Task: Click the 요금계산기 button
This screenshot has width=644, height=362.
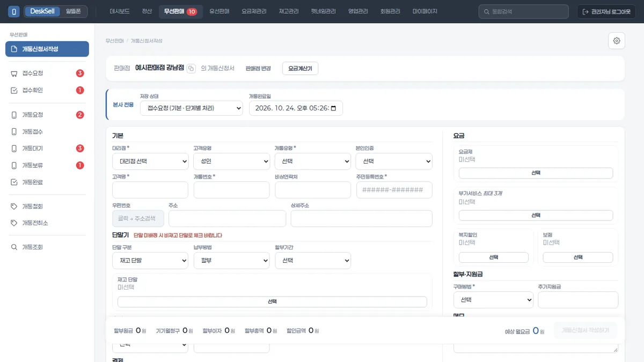Action: 300,69
